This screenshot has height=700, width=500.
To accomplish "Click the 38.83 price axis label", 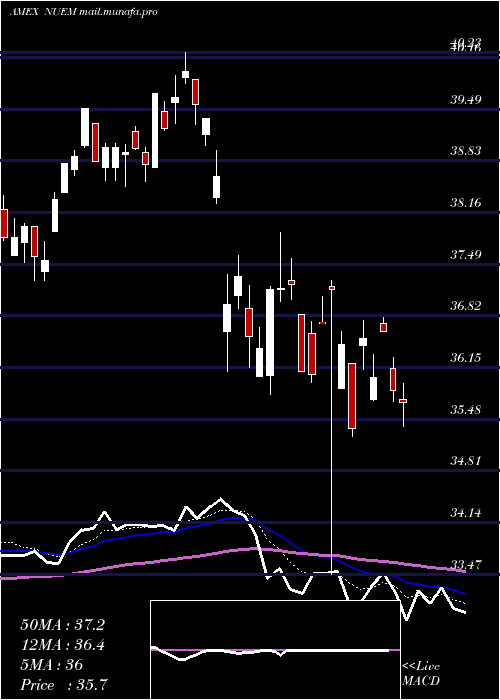I will click(466, 151).
